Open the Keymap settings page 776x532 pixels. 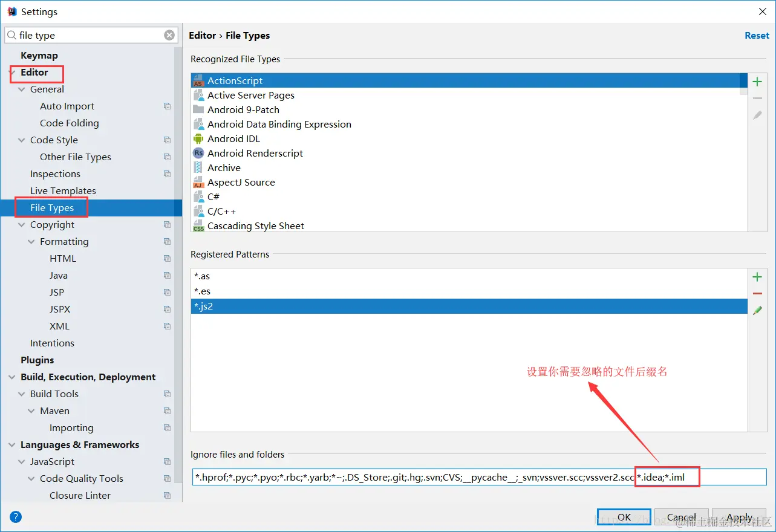39,56
